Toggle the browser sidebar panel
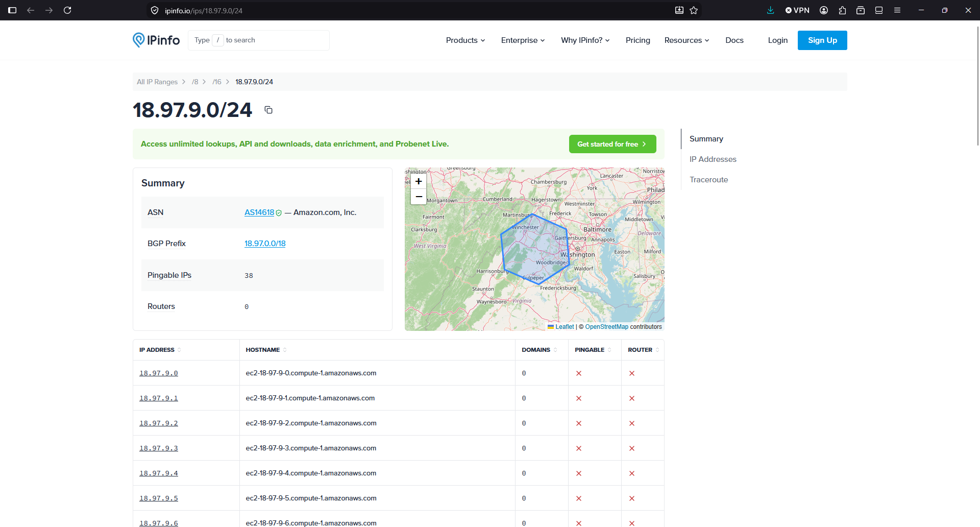This screenshot has height=527, width=980. 12,10
